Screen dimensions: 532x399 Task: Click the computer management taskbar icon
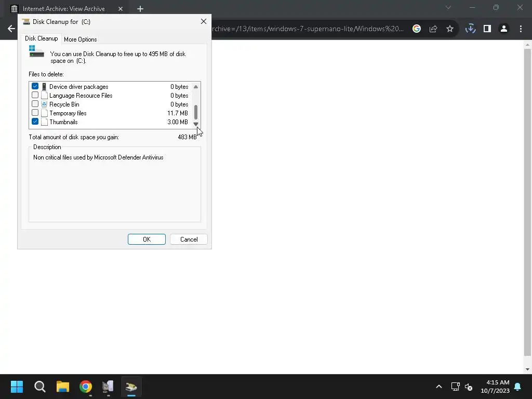[x=108, y=387]
